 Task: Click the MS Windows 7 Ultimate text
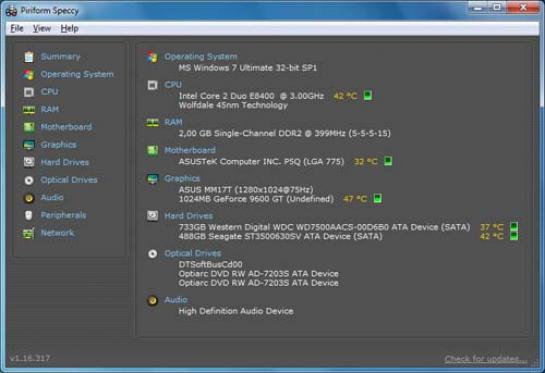coord(248,68)
